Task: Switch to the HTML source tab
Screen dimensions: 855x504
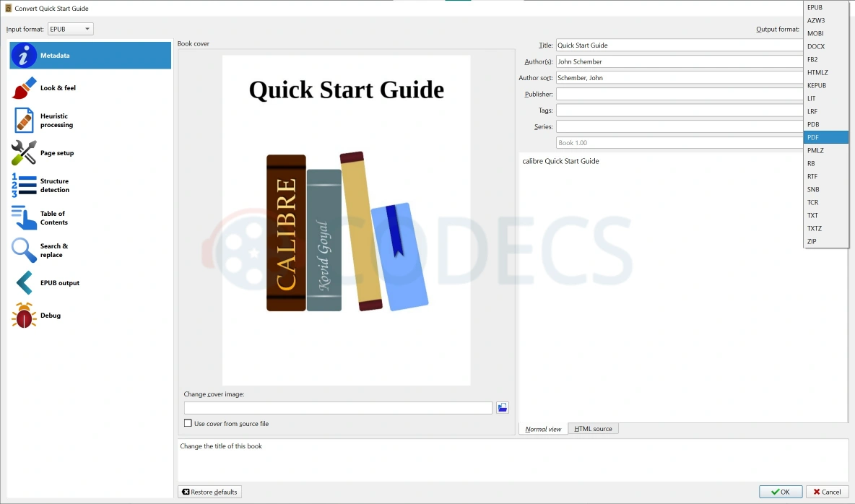Action: [594, 429]
